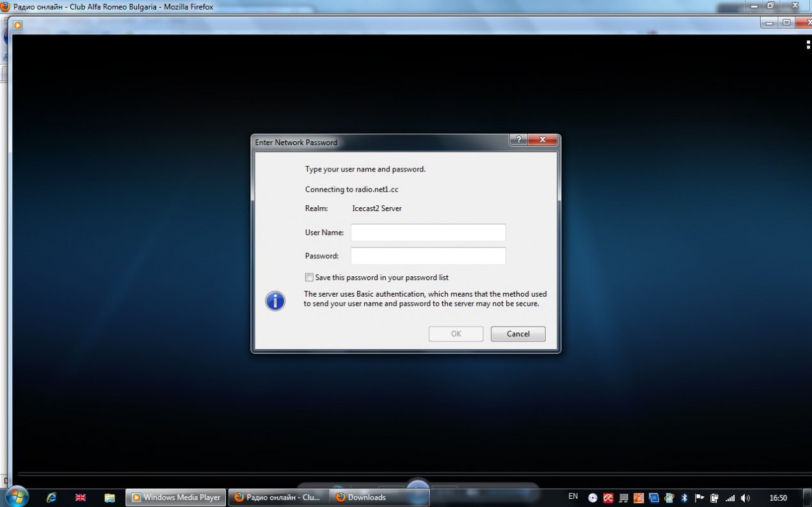This screenshot has width=812, height=507.
Task: Click the UK flag quick launch icon
Action: point(81,497)
